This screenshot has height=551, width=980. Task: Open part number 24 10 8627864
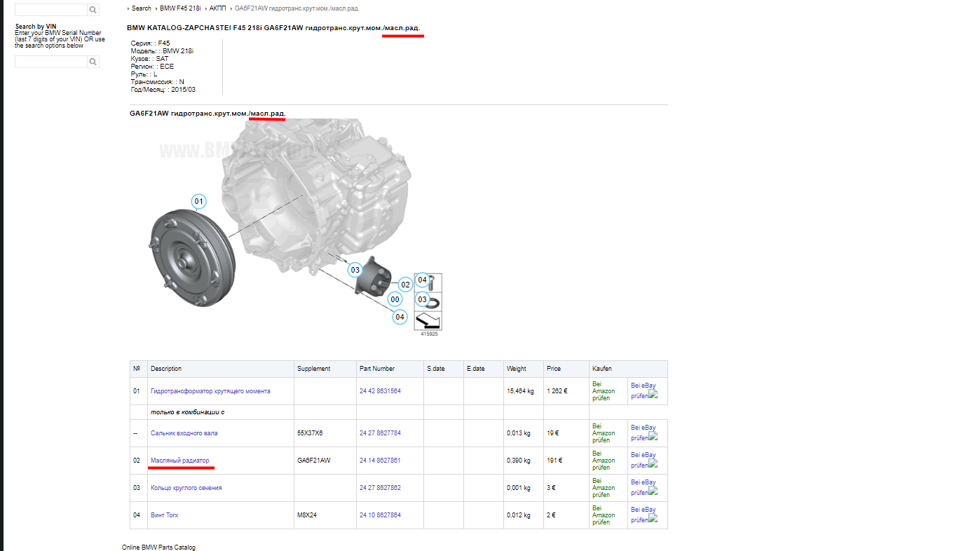pos(380,515)
